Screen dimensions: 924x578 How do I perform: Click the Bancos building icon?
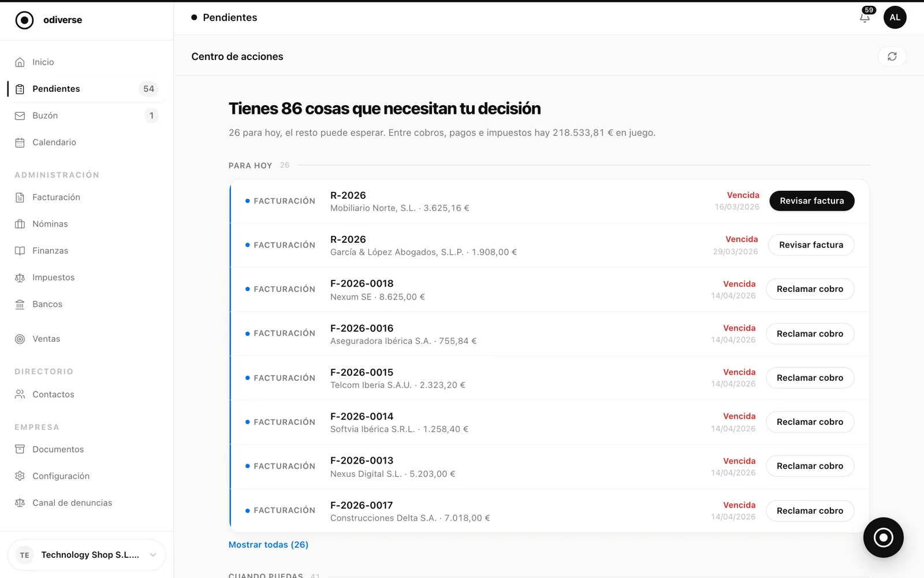point(20,304)
